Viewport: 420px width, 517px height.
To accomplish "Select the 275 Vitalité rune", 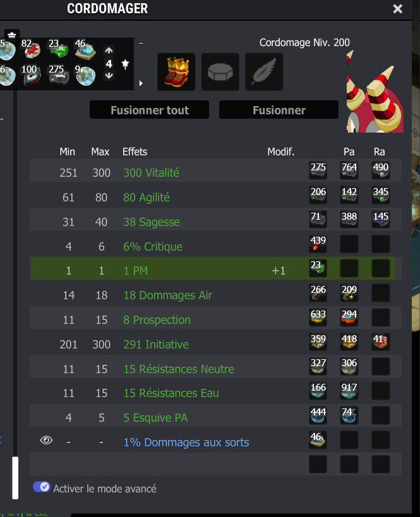I will coord(318,170).
